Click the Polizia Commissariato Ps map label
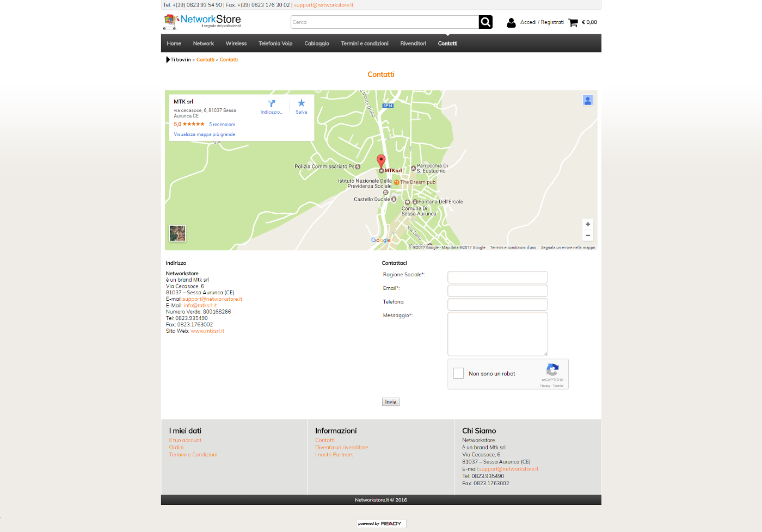The image size is (762, 532). tap(324, 166)
